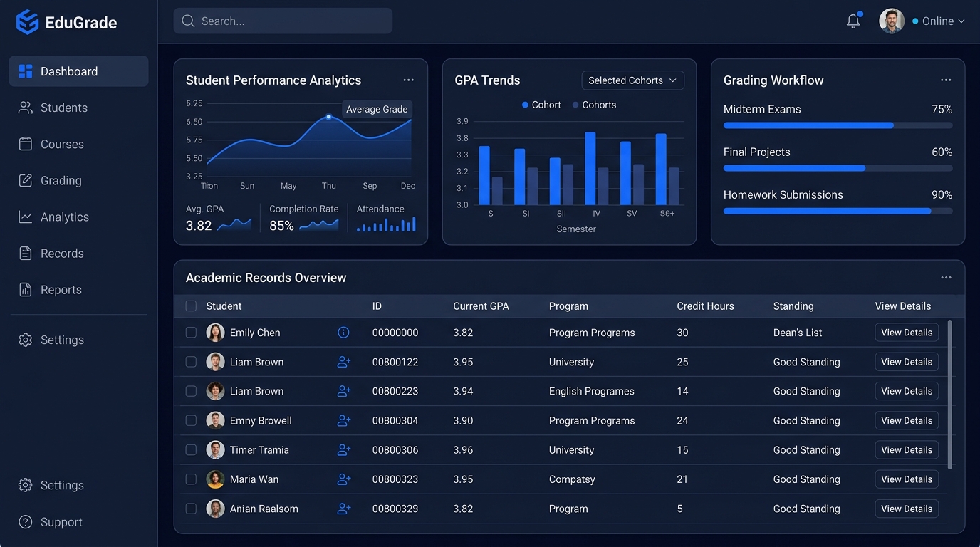Check the Anian Raalsom row checkbox
The width and height of the screenshot is (980, 547).
click(191, 509)
